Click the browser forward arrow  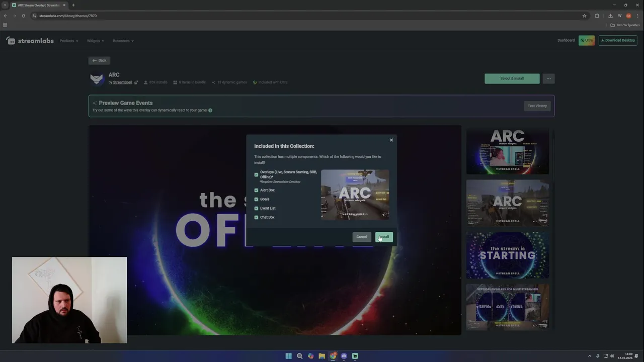(x=15, y=16)
